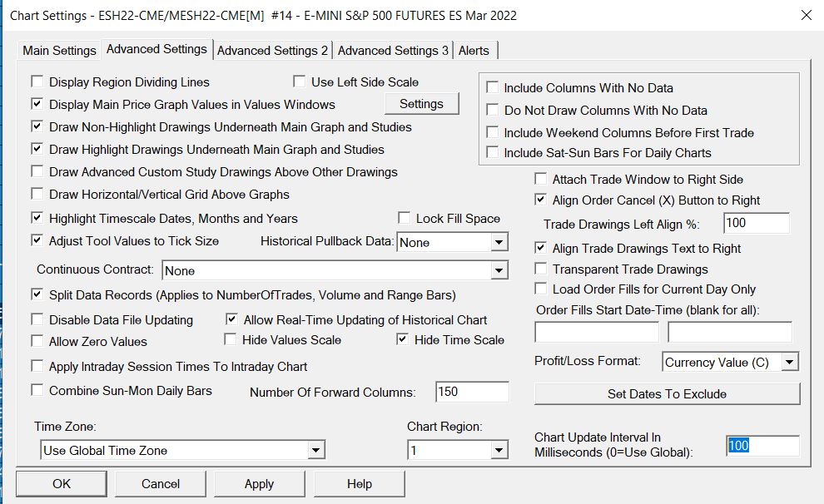Screen dimensions: 824x504
Task: Enable Include Sat-Sun Bars For Daily Charts
Action: pos(493,152)
